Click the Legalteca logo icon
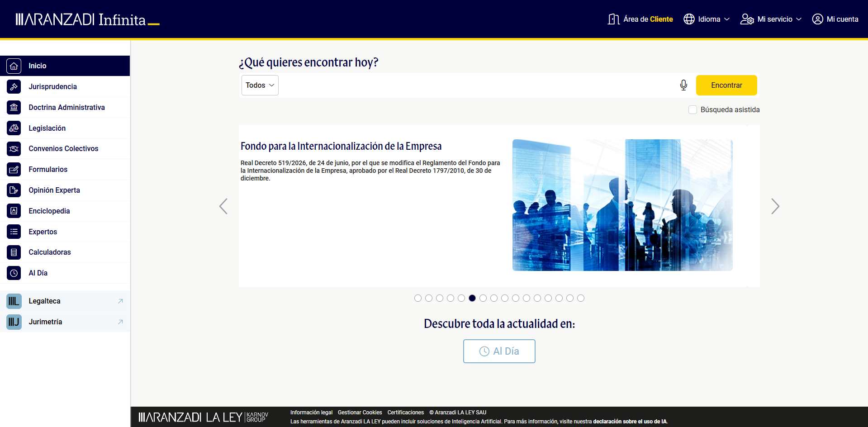The height and width of the screenshot is (427, 868). (14, 301)
